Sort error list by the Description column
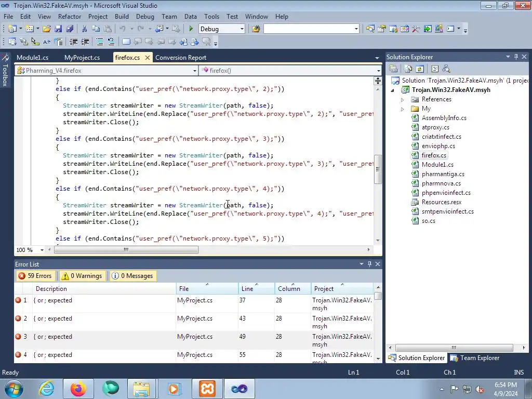The image size is (532, 399). click(104, 289)
